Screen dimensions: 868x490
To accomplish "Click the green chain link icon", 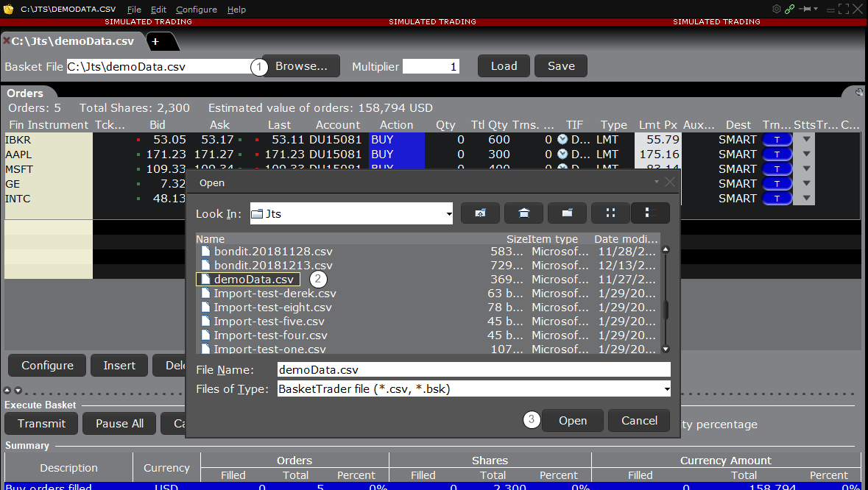I will tap(790, 10).
